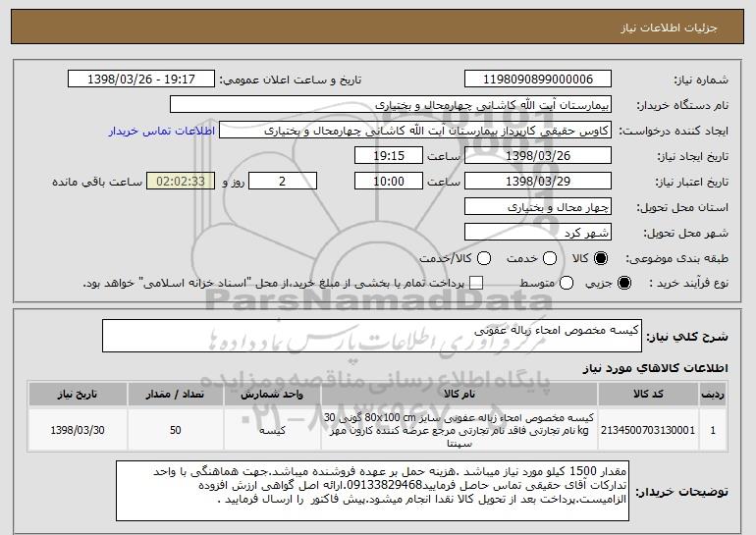Select the 'متوسط' purchase process radio button

pyautogui.click(x=567, y=283)
